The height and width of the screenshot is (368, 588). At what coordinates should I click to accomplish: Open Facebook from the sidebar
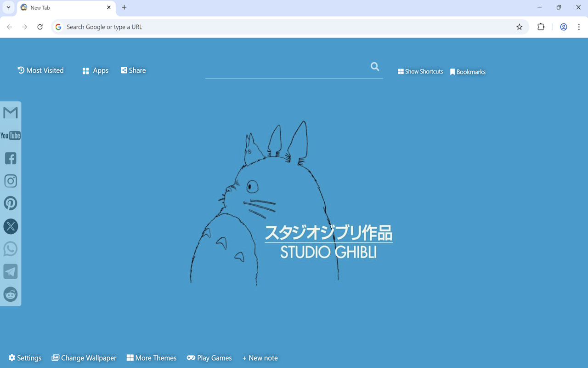[x=10, y=158]
